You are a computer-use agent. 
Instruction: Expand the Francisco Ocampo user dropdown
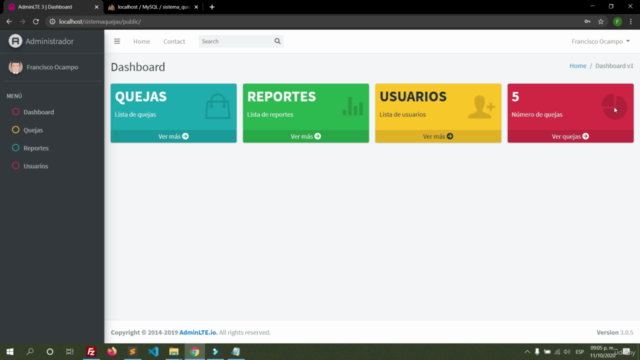pos(600,41)
